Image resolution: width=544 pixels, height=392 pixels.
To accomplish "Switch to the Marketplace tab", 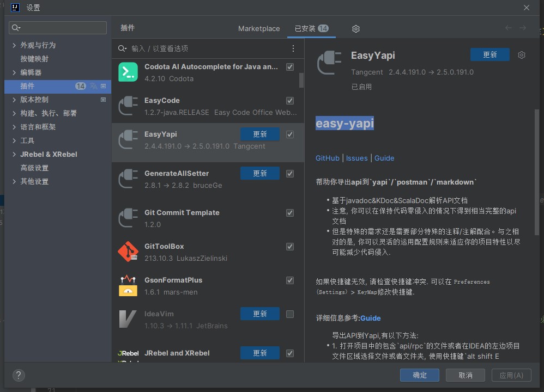I will tap(259, 28).
